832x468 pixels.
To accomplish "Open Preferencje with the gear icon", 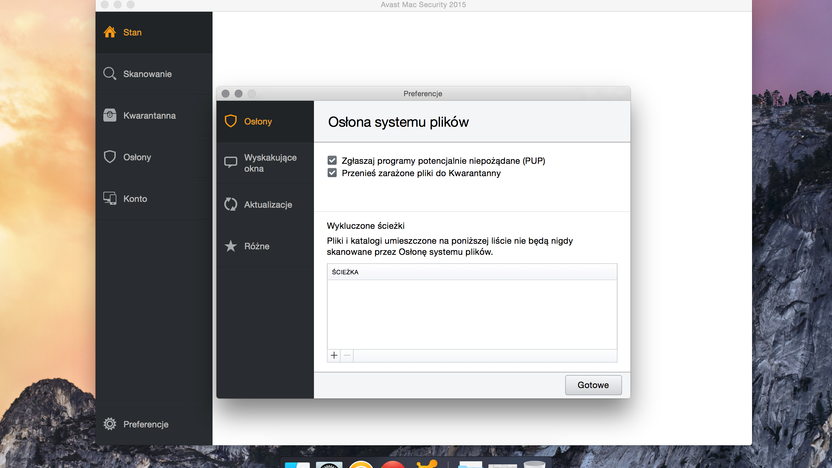I will [154, 424].
